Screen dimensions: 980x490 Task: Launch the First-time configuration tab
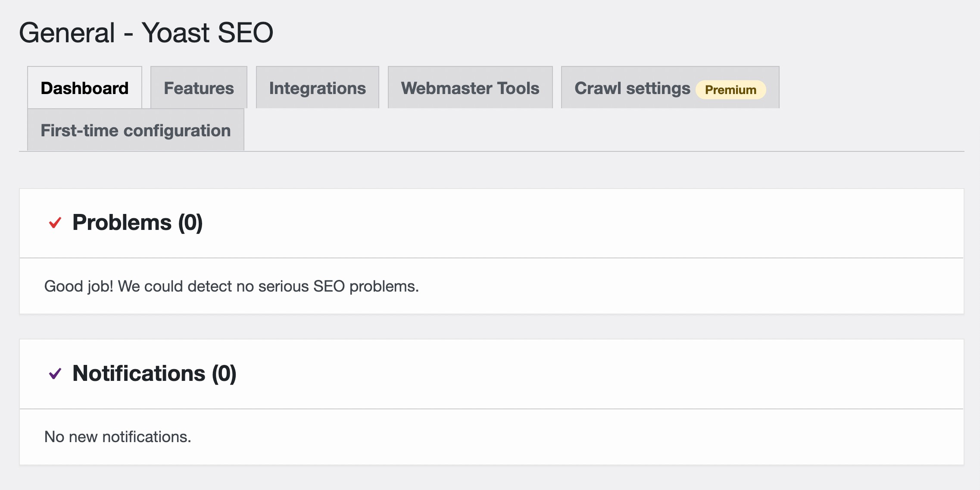click(135, 129)
